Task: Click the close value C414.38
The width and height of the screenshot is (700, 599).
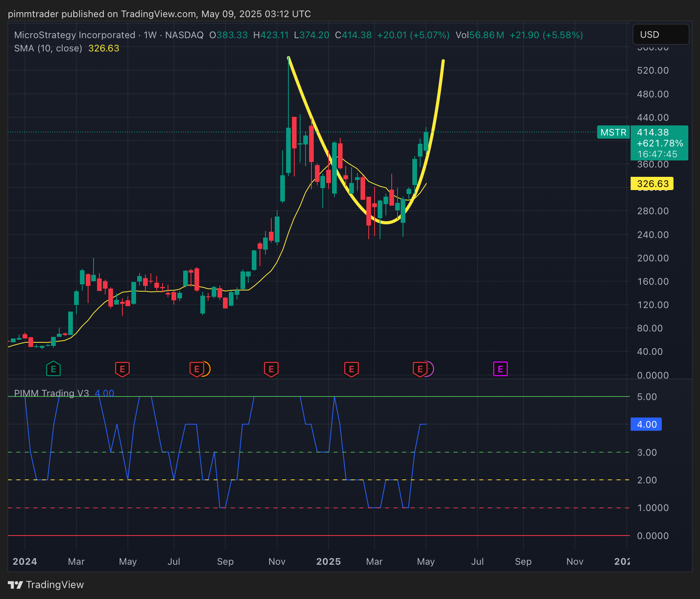Action: tap(353, 35)
